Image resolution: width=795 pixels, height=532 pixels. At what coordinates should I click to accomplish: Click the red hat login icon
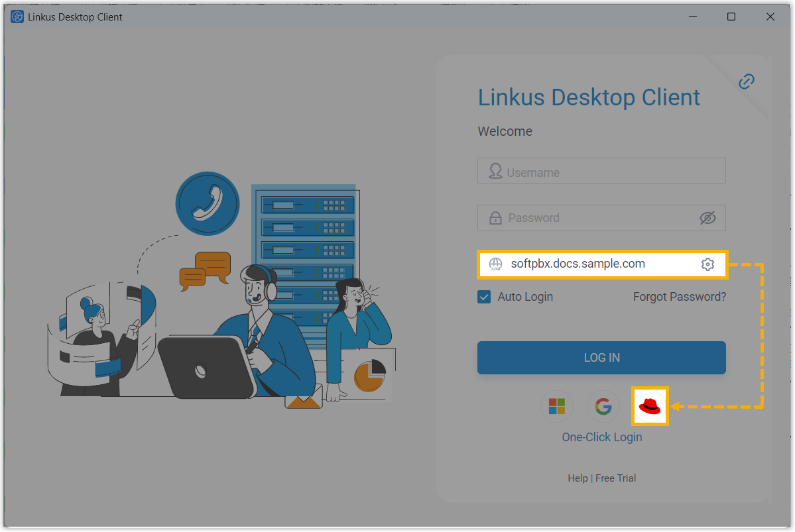pos(649,406)
